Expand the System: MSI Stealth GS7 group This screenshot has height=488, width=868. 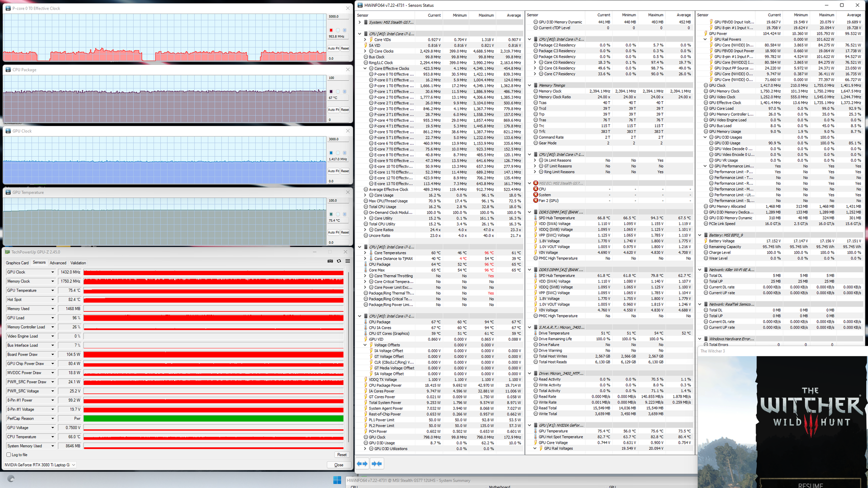[x=360, y=22]
